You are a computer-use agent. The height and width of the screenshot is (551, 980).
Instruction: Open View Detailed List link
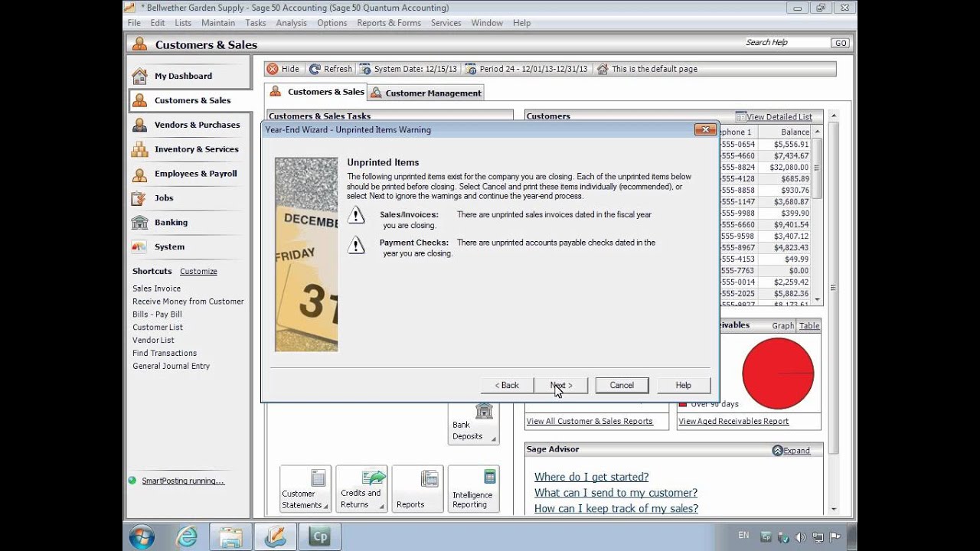(x=779, y=117)
